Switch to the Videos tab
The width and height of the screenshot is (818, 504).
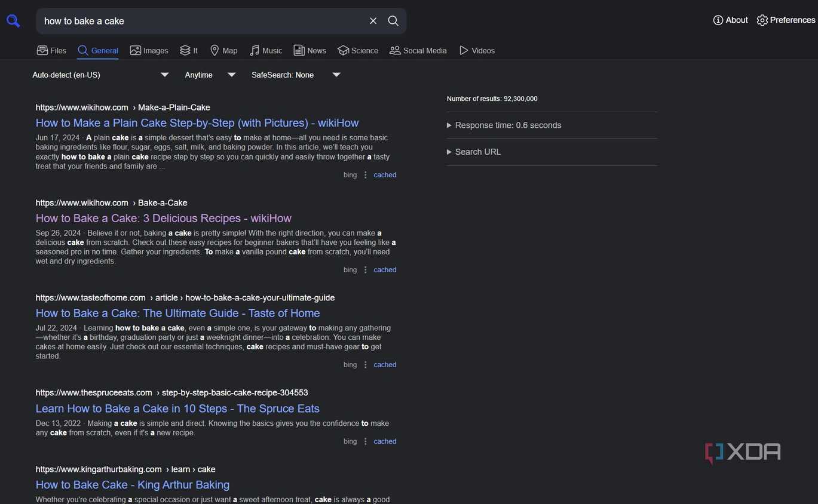pyautogui.click(x=477, y=50)
